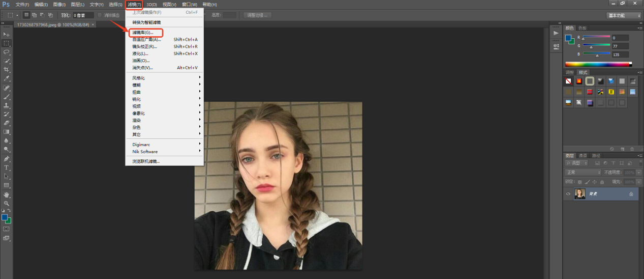The width and height of the screenshot is (644, 279).
Task: Choose 浏览联机滤镜... menu entry
Action: pyautogui.click(x=165, y=161)
